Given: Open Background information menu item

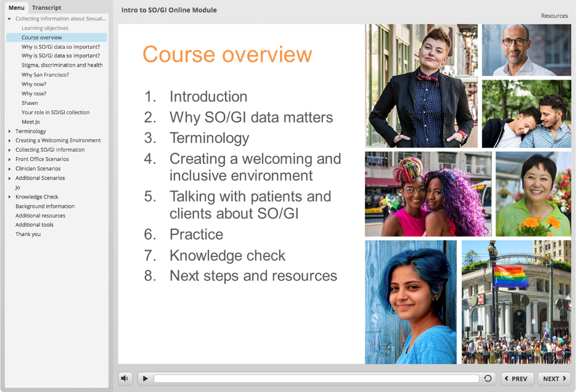Looking at the screenshot, I should point(45,206).
